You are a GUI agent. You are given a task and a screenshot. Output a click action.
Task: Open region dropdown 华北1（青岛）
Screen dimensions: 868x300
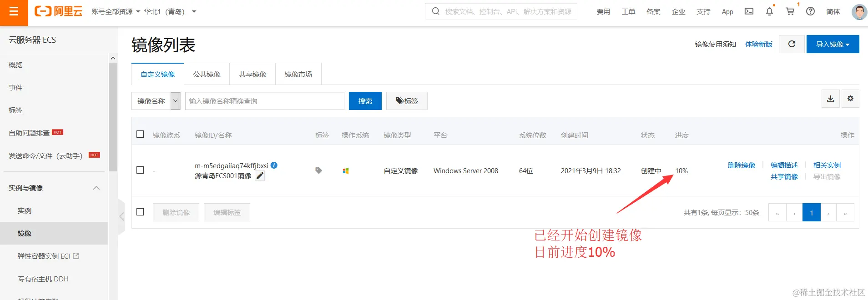point(170,11)
